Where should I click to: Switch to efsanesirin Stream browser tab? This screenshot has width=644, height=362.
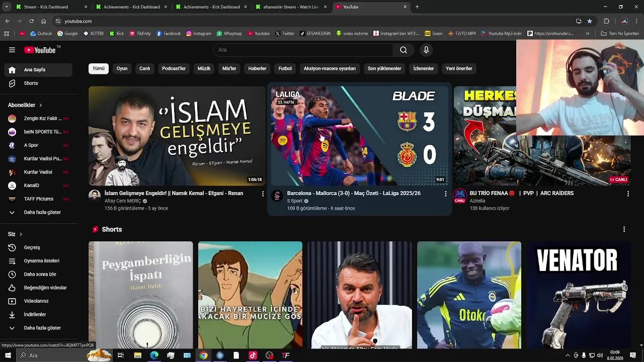point(291,7)
